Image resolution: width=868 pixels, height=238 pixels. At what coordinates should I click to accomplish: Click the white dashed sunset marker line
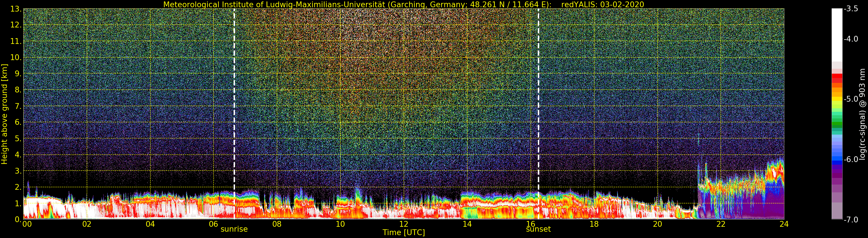pyautogui.click(x=538, y=114)
